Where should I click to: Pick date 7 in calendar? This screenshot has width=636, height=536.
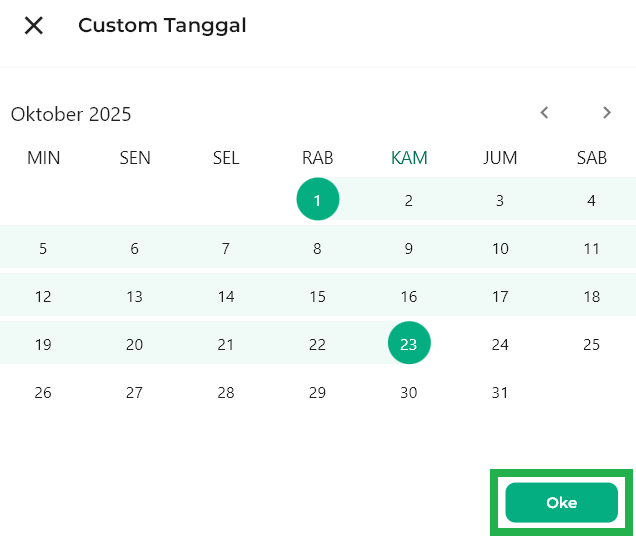226,248
